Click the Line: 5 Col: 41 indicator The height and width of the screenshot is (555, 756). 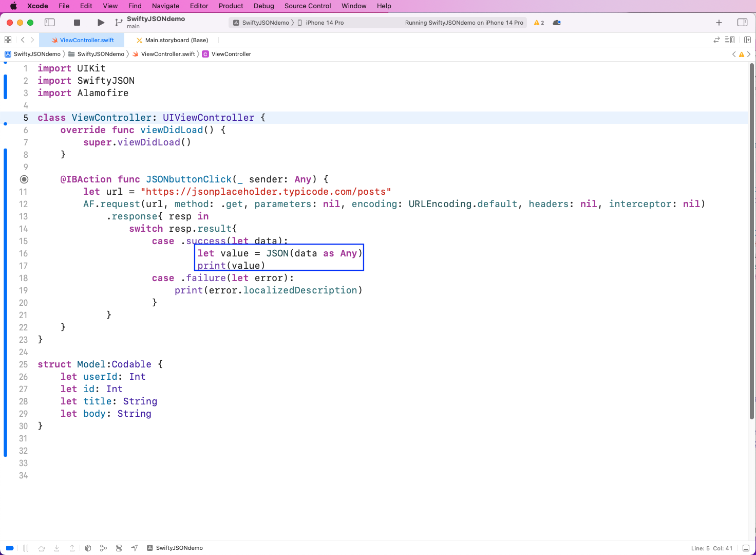tap(712, 548)
